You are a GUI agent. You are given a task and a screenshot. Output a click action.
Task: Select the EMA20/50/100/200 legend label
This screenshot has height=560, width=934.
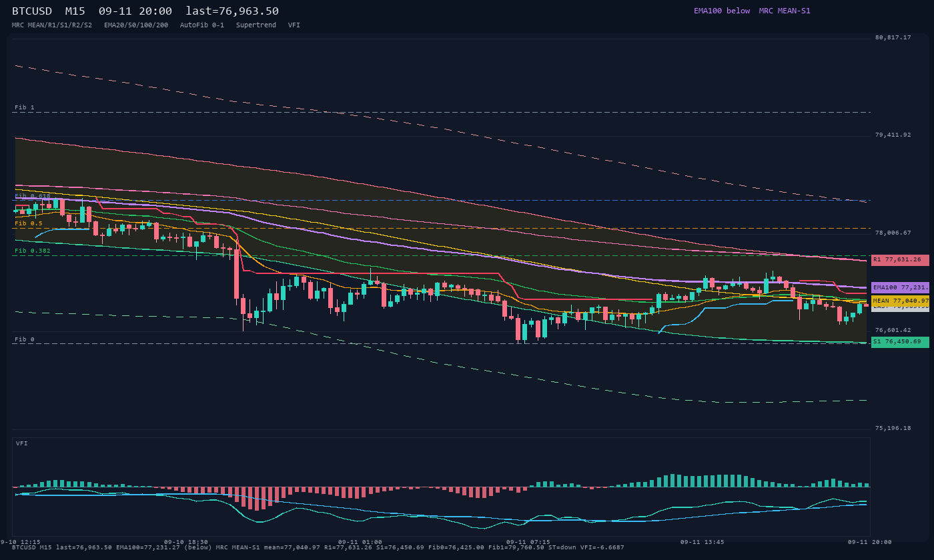click(136, 25)
